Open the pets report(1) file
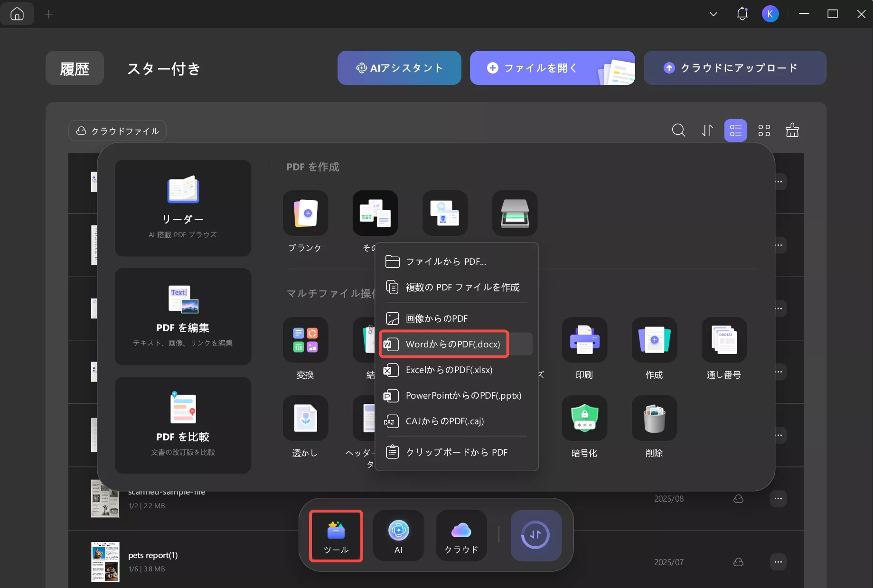The width and height of the screenshot is (873, 588). pos(153,555)
